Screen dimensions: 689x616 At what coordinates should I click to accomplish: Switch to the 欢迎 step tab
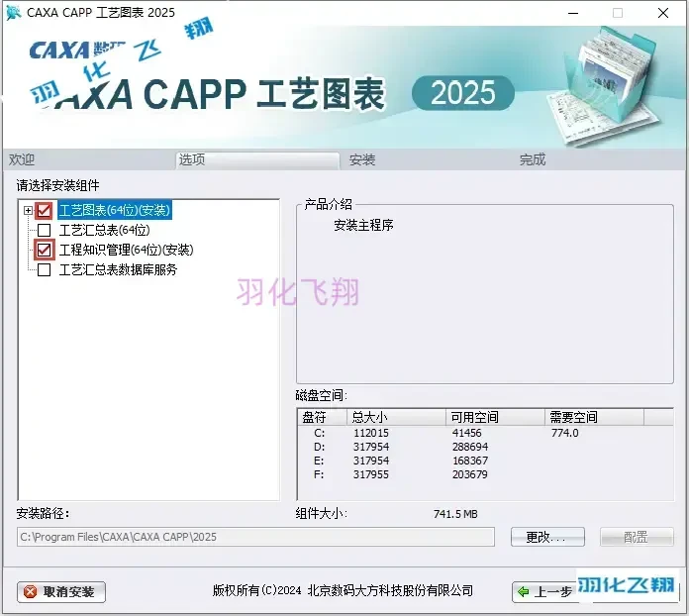(90, 160)
